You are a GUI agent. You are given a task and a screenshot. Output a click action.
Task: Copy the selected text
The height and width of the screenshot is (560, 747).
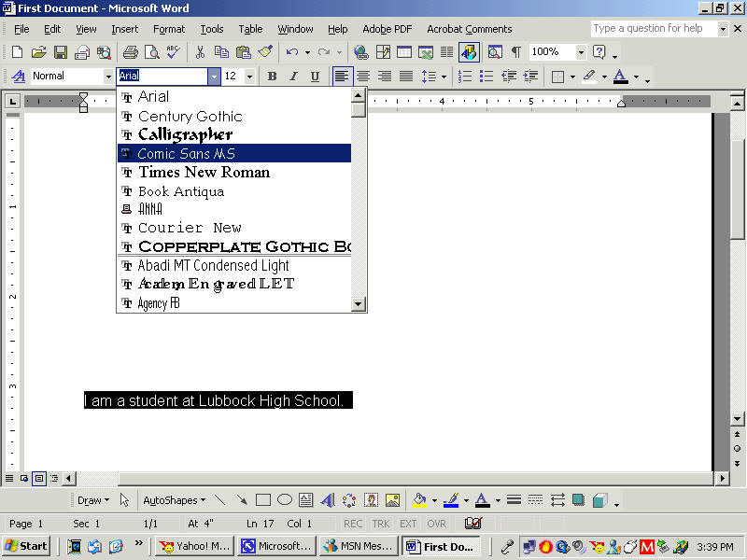click(221, 52)
